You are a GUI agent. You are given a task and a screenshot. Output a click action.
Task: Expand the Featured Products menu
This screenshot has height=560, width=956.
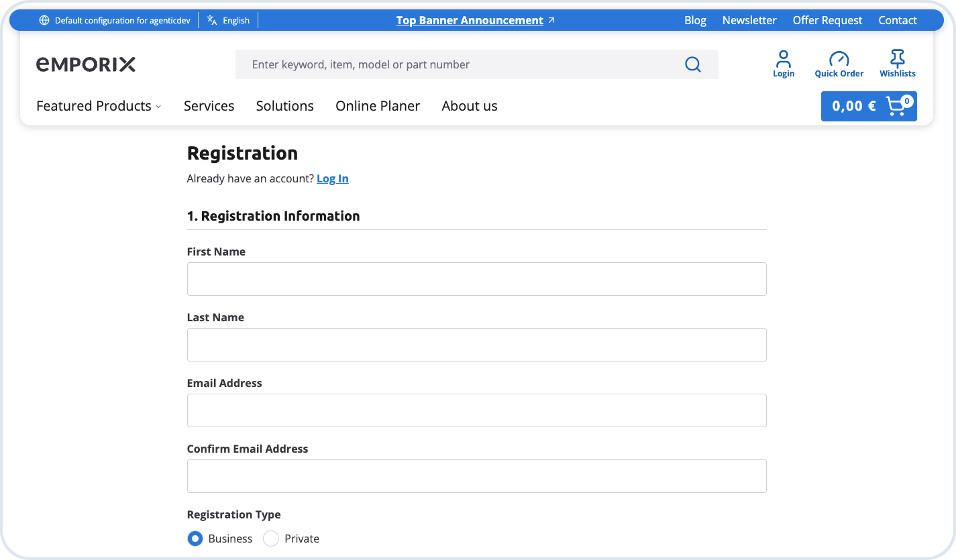[x=99, y=106]
